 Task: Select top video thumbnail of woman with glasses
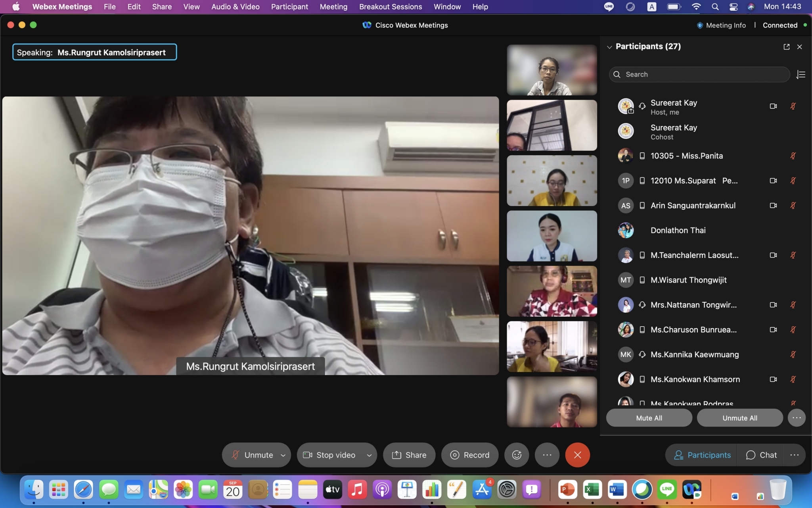[552, 70]
